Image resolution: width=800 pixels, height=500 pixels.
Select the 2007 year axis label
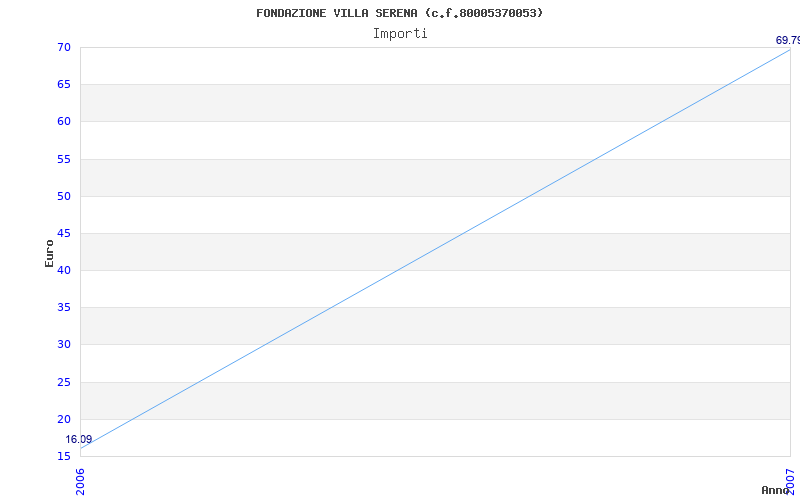pos(790,482)
